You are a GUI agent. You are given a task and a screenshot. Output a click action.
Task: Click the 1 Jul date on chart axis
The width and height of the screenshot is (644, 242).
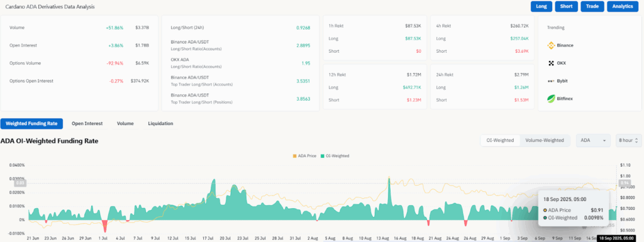[103, 238]
